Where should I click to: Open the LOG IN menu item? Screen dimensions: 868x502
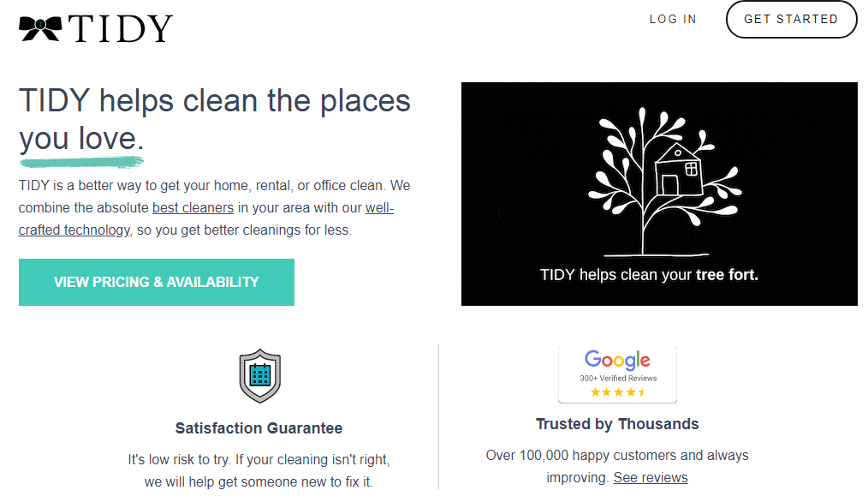(673, 20)
